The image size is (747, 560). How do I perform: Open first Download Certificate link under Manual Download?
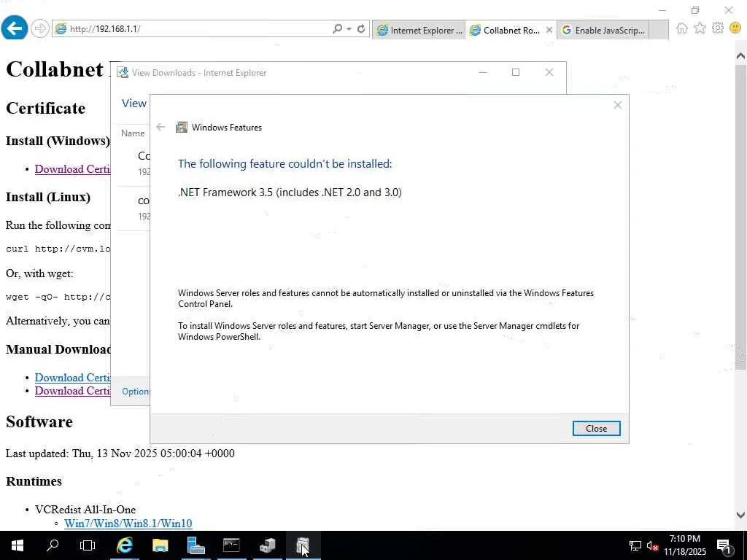pyautogui.click(x=72, y=378)
